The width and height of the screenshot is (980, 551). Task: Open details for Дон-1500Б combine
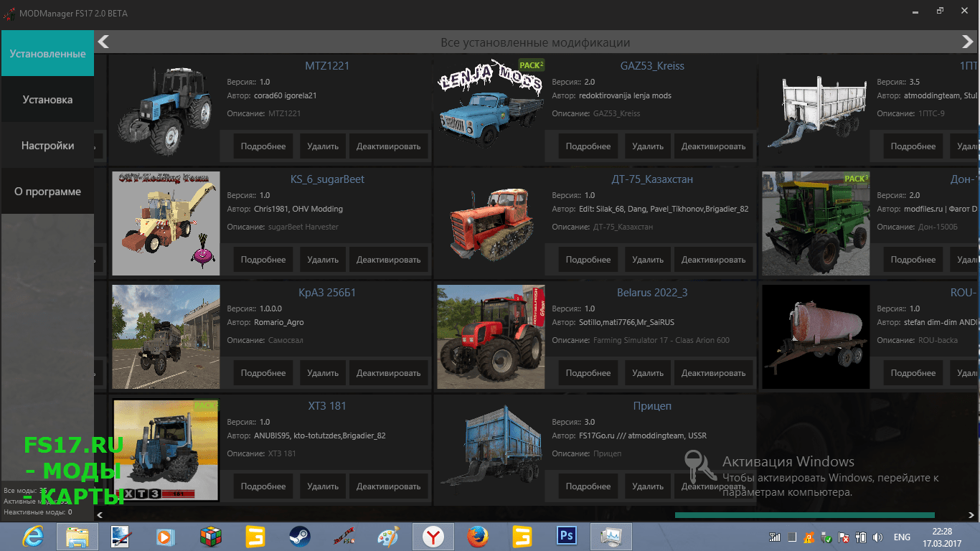913,260
